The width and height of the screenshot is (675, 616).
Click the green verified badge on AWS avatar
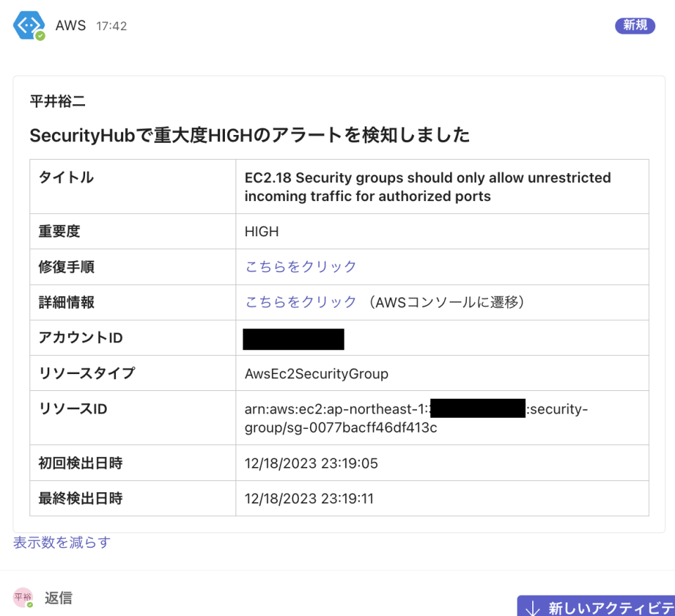click(41, 37)
